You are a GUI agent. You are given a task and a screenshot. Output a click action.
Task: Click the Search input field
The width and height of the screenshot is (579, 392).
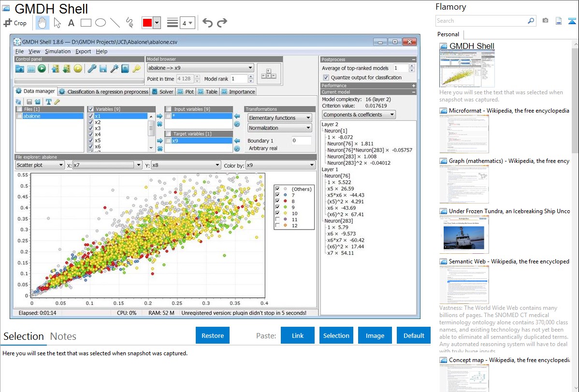click(x=481, y=21)
